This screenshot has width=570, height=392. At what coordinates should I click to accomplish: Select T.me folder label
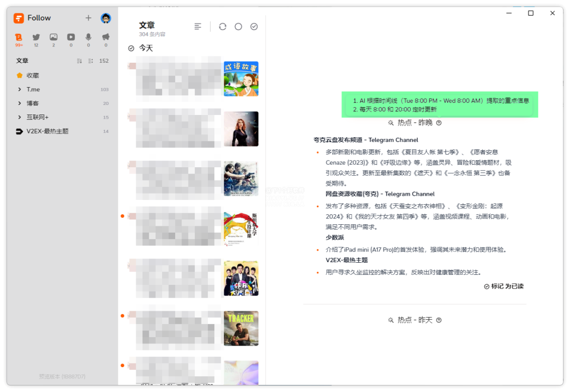33,89
